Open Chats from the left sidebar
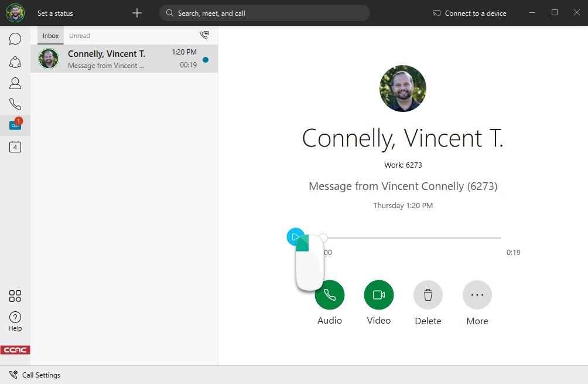588x384 pixels. pyautogui.click(x=15, y=38)
